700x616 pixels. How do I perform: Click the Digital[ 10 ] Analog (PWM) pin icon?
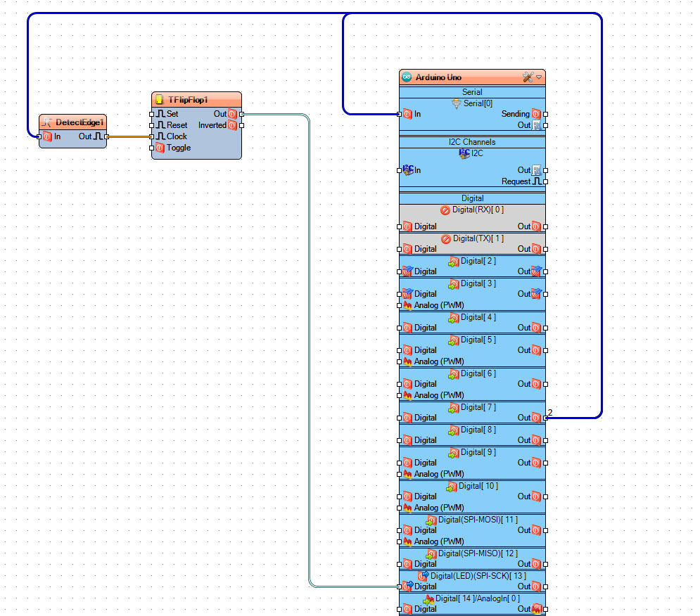tap(407, 508)
